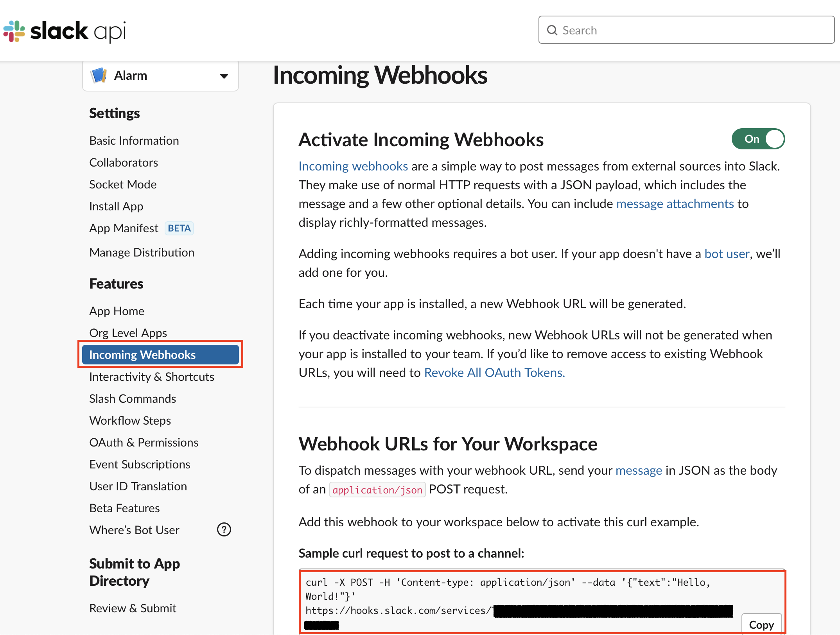Click the search magnifier icon

[x=552, y=30]
